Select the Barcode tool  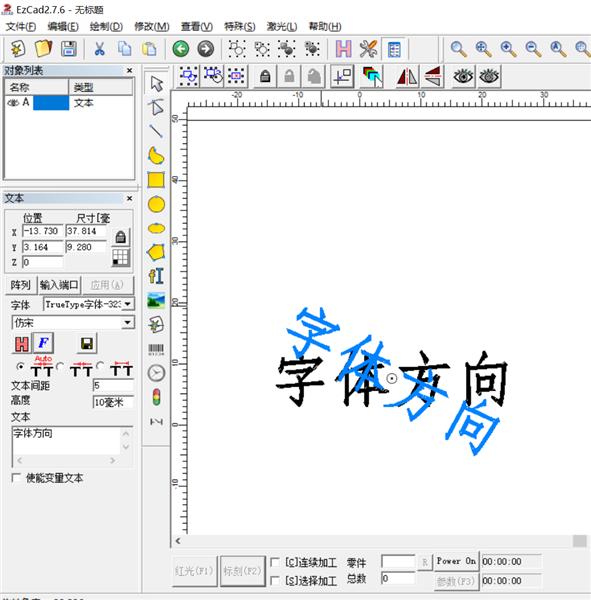156,349
